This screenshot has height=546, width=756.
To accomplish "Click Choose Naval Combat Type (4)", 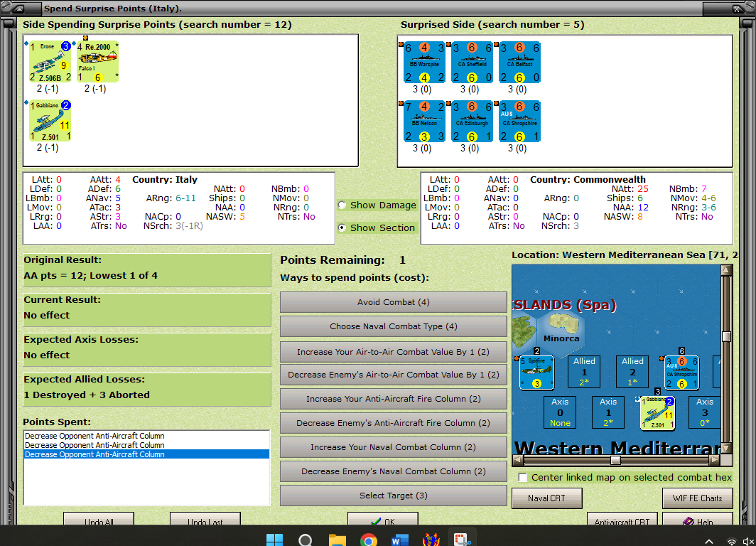I will (394, 326).
